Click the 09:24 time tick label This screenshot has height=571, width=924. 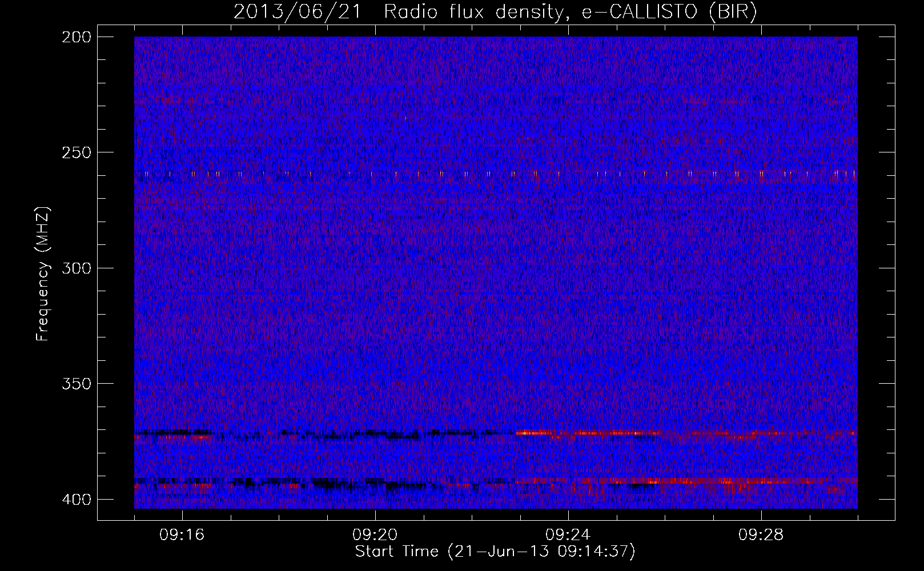(568, 535)
